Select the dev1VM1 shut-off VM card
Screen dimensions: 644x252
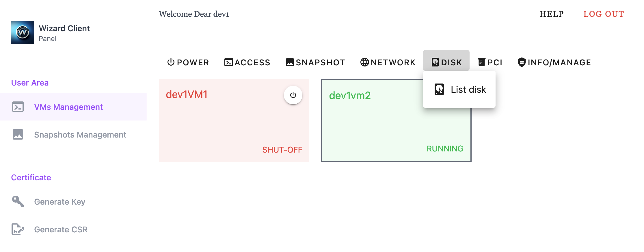[x=225, y=124]
